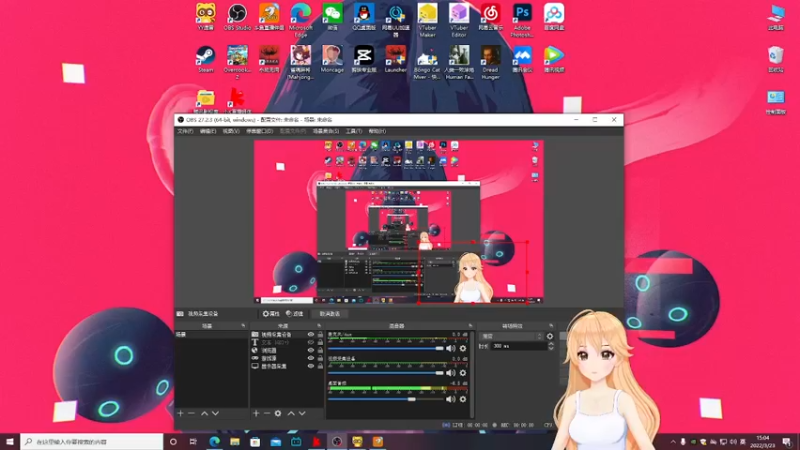This screenshot has height=450, width=800.
Task: Mute the 桌面音频 channel speaker
Action: pos(451,399)
